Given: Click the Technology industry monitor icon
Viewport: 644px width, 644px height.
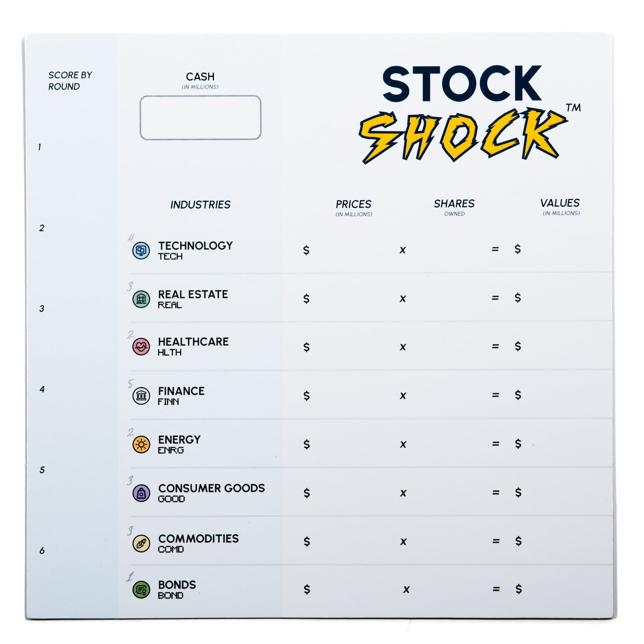Looking at the screenshot, I should click(141, 250).
